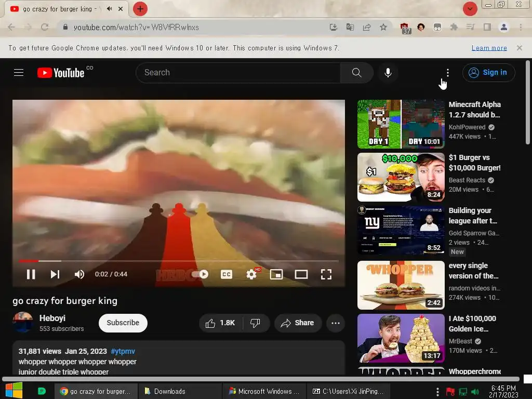Viewport: 532px width, 399px height.
Task: Open every single version Whopper thumbnail
Action: pos(401,285)
